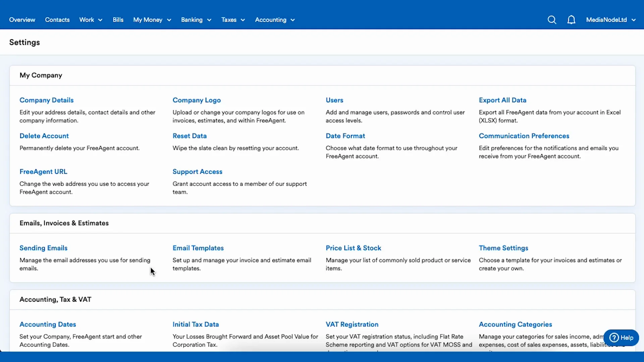Open the My Money dropdown
This screenshot has width=644, height=362.
coord(152,20)
